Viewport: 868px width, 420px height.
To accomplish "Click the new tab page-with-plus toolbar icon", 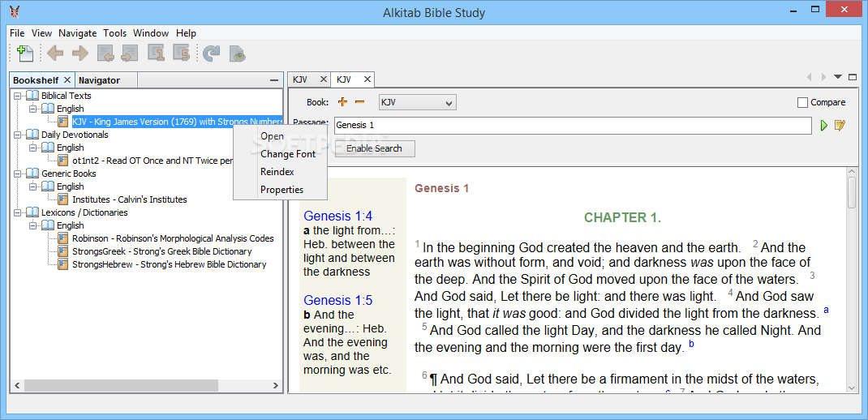I will pos(25,54).
